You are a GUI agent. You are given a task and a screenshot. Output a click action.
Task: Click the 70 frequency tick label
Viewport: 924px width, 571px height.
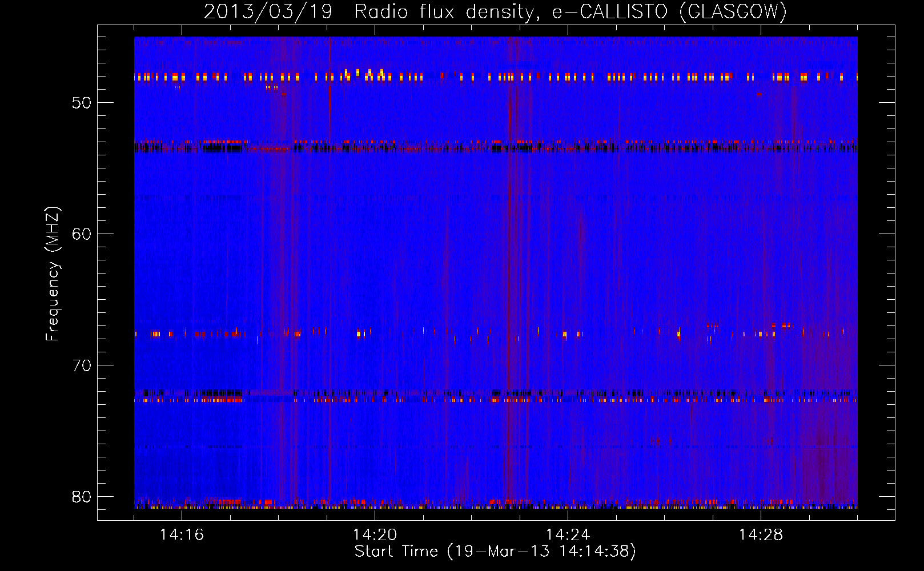82,365
